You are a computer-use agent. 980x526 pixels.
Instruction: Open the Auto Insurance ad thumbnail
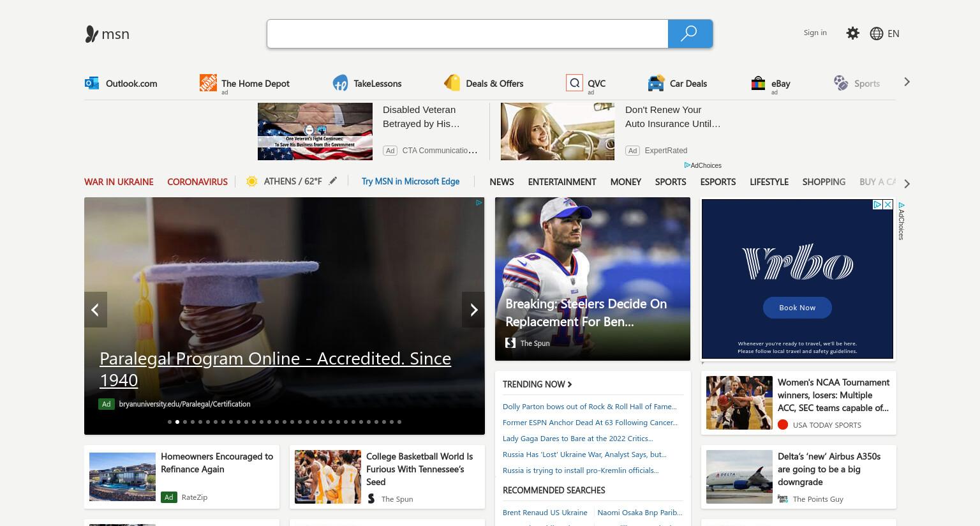558,131
